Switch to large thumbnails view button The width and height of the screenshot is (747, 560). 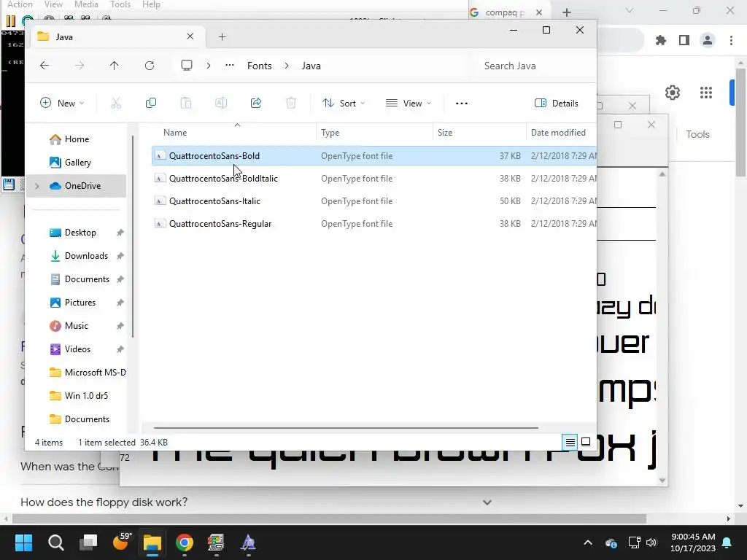[586, 443]
